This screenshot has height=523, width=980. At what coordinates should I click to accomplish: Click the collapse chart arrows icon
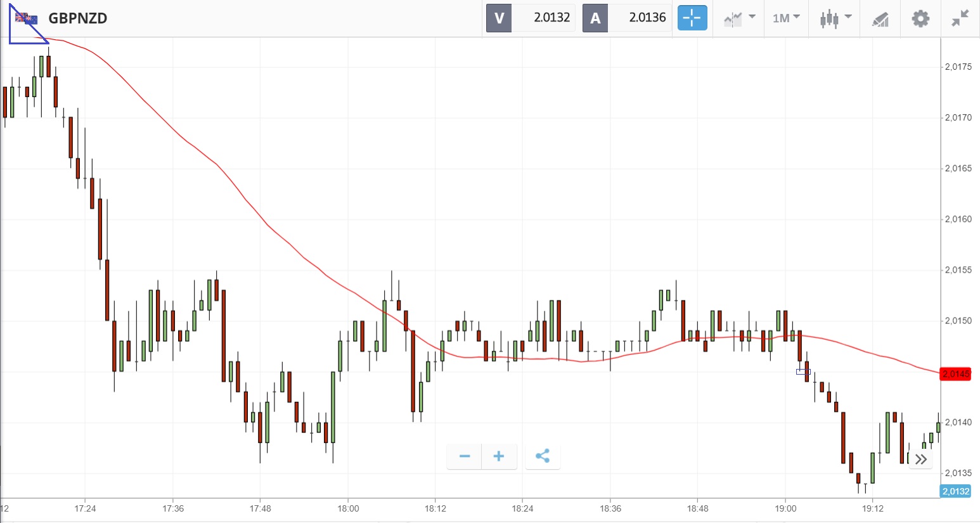coord(960,18)
